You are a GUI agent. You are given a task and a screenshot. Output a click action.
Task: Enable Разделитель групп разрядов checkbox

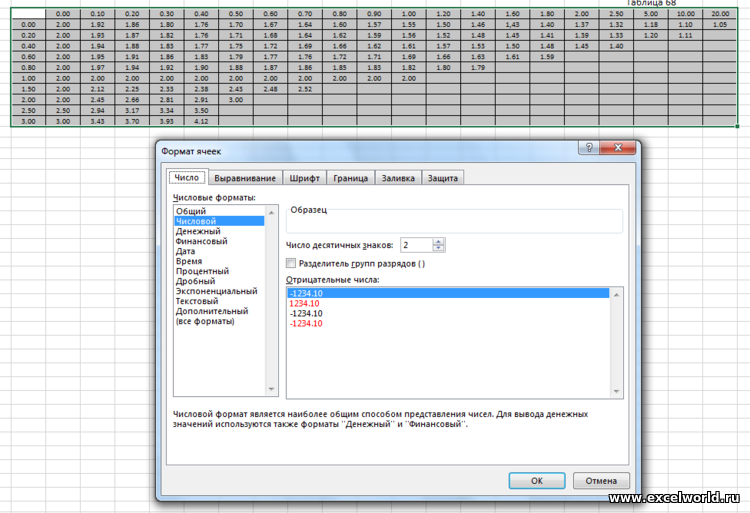[291, 263]
